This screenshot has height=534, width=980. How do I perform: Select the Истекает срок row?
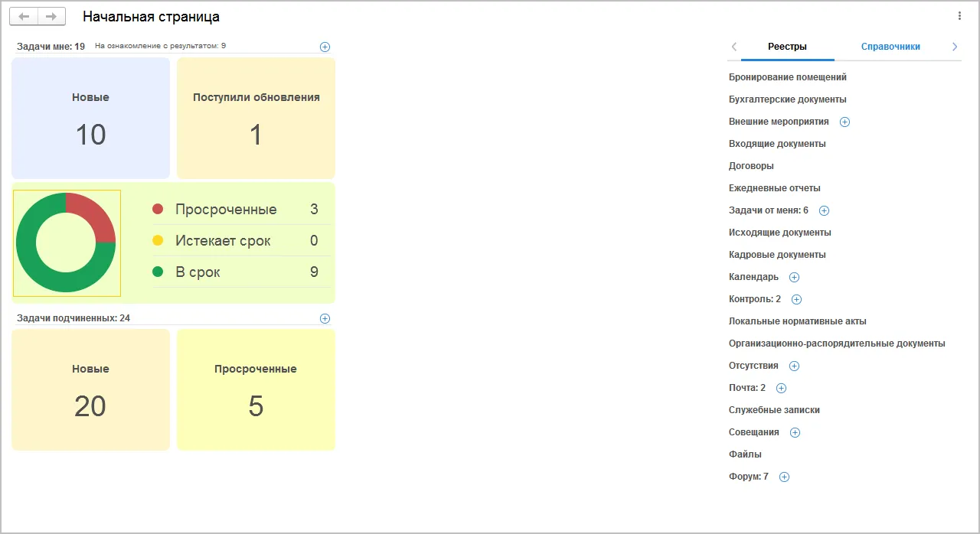tap(241, 241)
